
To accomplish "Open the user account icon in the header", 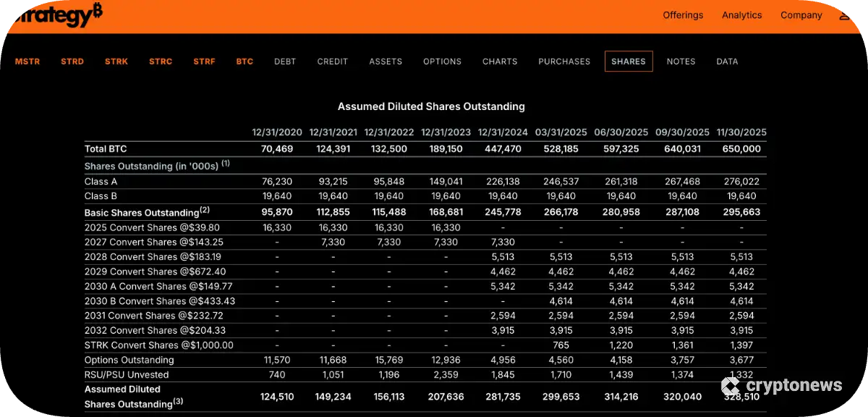I will (844, 15).
